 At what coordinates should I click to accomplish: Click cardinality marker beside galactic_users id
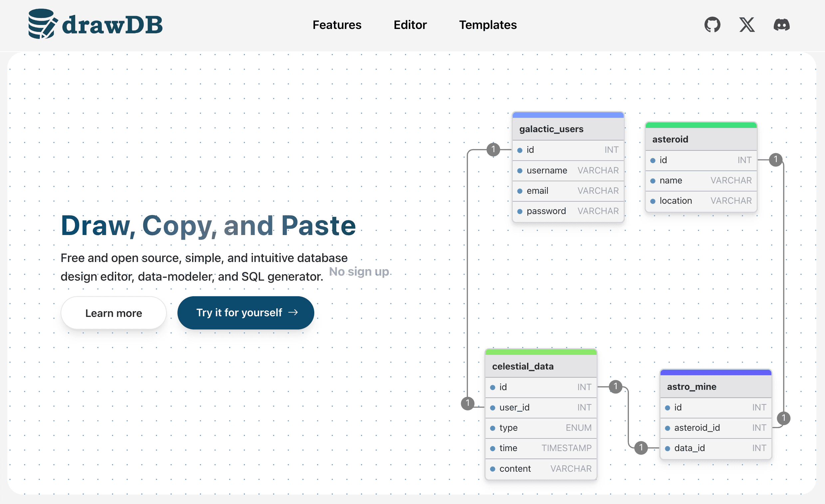(x=493, y=149)
